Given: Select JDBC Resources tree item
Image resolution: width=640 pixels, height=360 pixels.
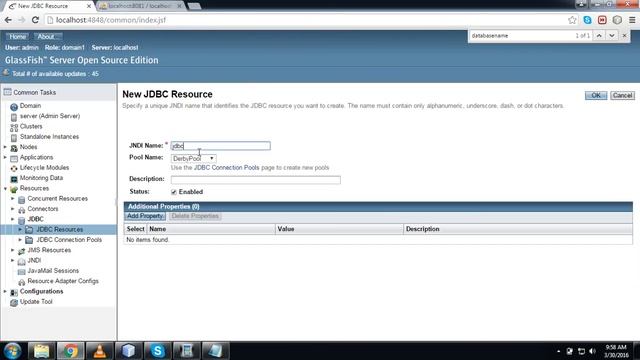Looking at the screenshot, I should (x=60, y=229).
